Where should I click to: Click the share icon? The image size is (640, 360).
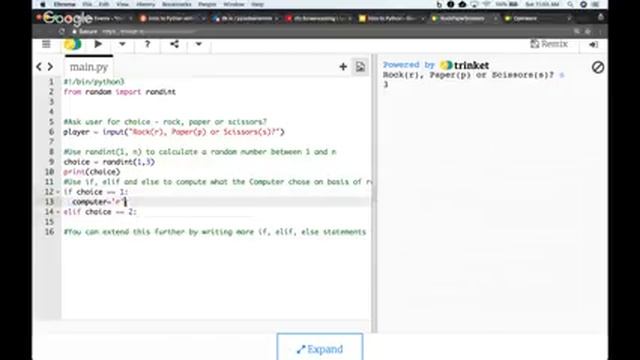[174, 44]
